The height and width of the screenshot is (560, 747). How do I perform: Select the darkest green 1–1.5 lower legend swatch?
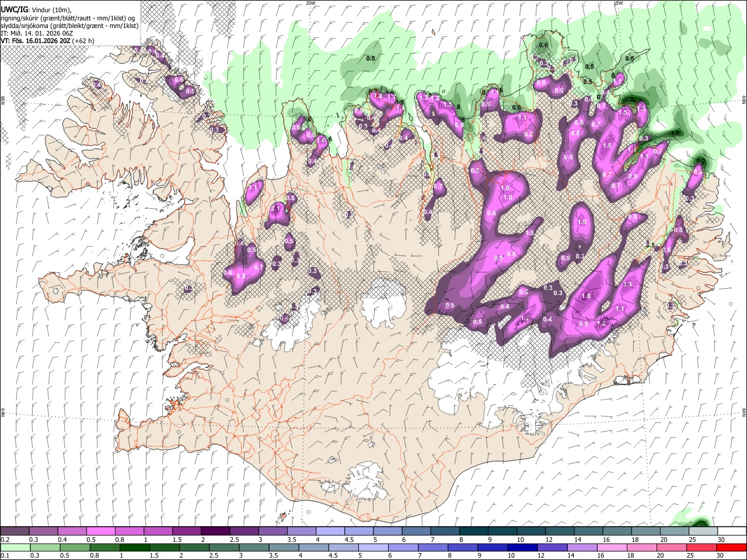pos(134,547)
